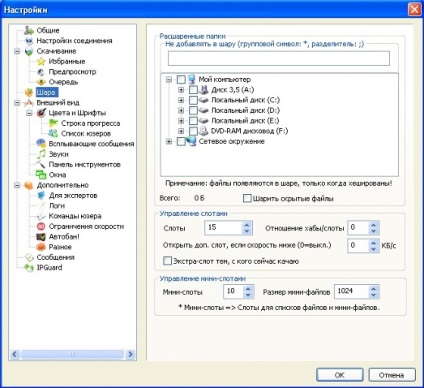
Task: Click the Панель инструментов icon
Action: tap(41, 165)
